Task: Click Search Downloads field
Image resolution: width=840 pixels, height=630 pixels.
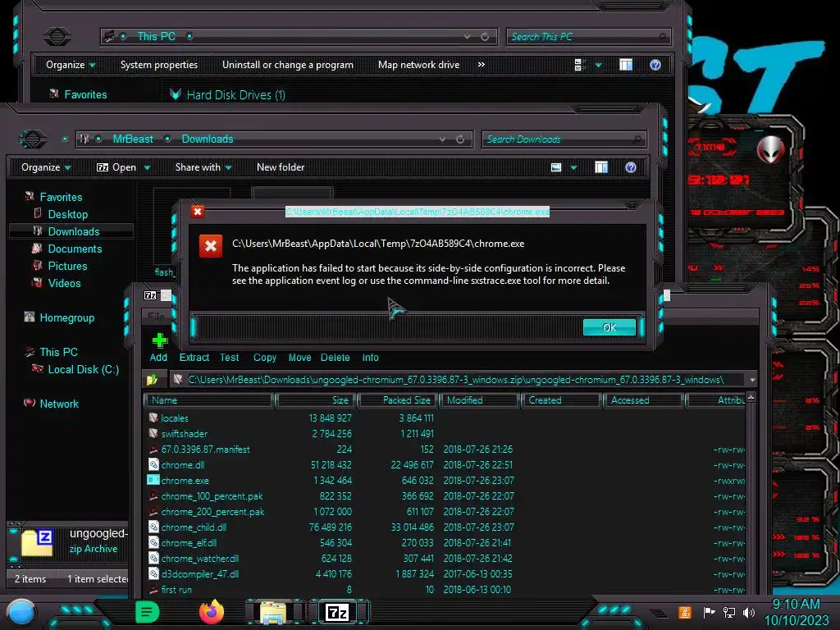Action: click(x=564, y=139)
